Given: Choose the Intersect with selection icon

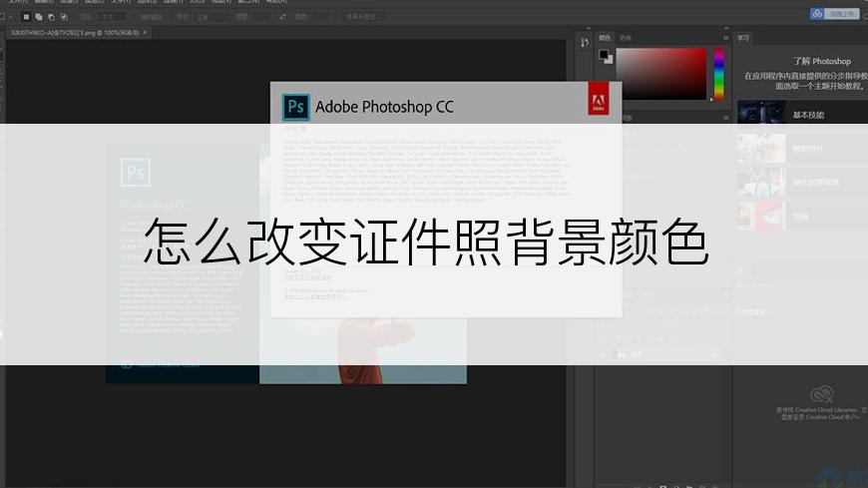Looking at the screenshot, I should [64, 17].
